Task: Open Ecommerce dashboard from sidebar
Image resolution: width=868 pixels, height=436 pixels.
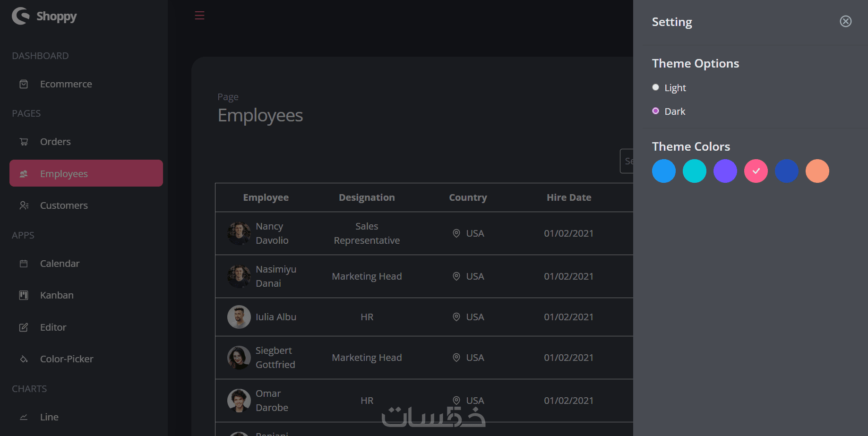Action: point(66,84)
